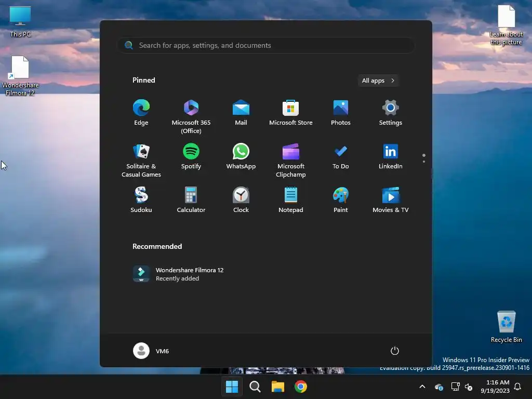Open LinkedIn
The width and height of the screenshot is (532, 399).
(391, 156)
